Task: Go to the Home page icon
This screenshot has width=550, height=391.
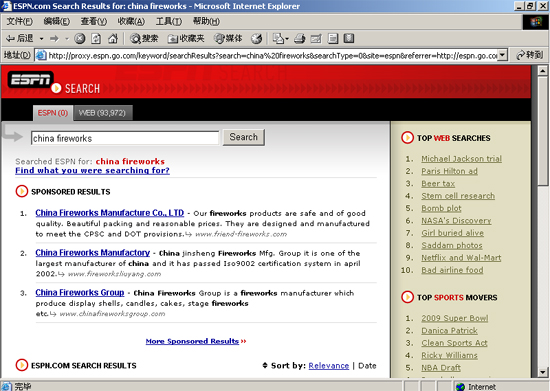Action: point(113,39)
